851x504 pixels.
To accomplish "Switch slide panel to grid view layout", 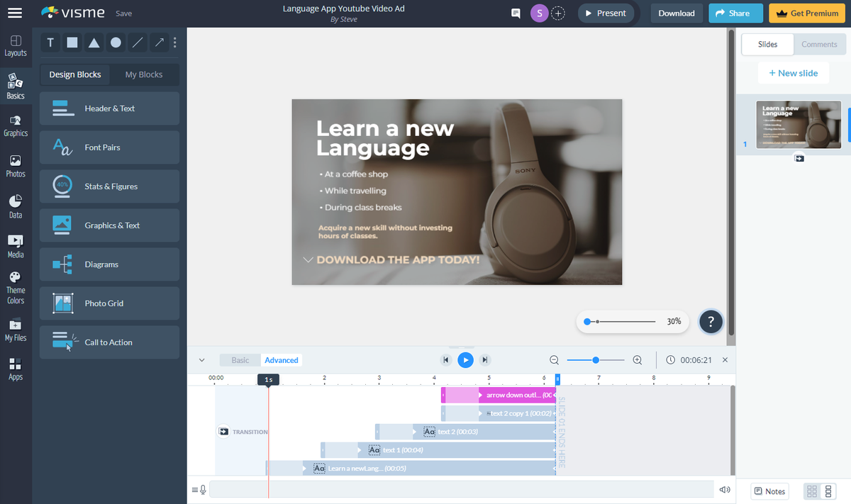I will click(x=811, y=491).
